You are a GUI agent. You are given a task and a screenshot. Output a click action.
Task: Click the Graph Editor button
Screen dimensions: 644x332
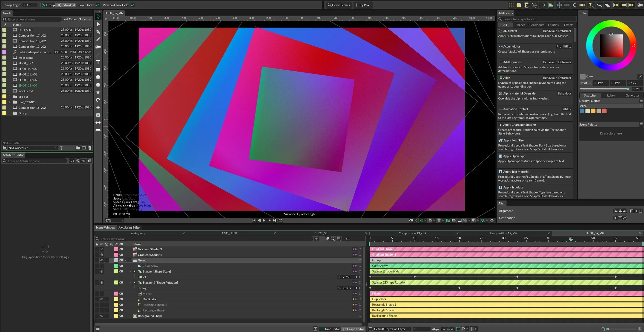[x=353, y=329]
